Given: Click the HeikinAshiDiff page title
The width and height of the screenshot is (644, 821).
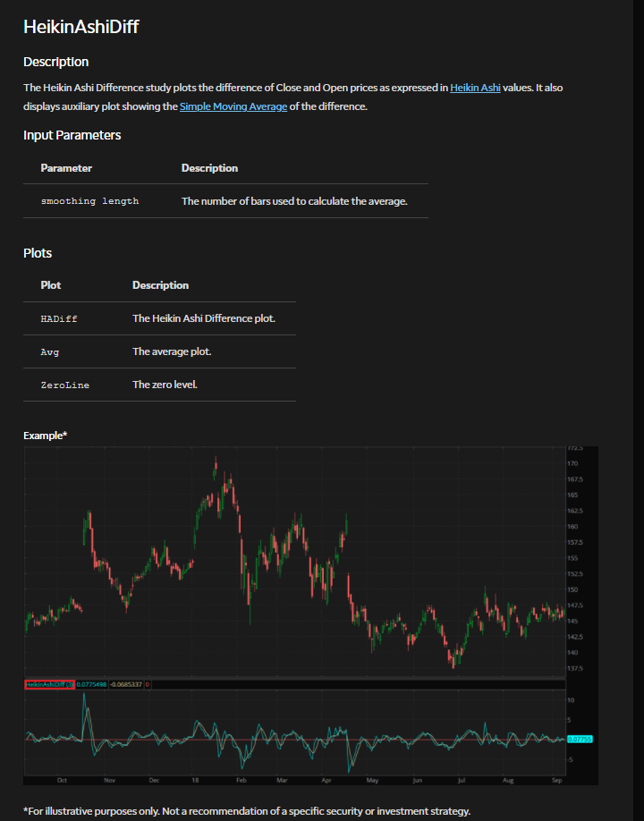Looking at the screenshot, I should pos(80,27).
